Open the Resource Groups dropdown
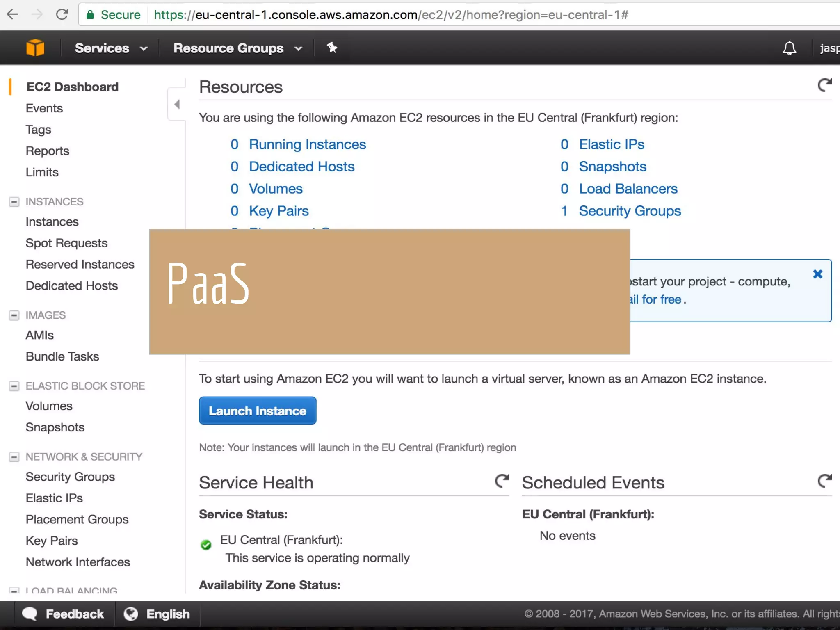840x630 pixels. 237,48
